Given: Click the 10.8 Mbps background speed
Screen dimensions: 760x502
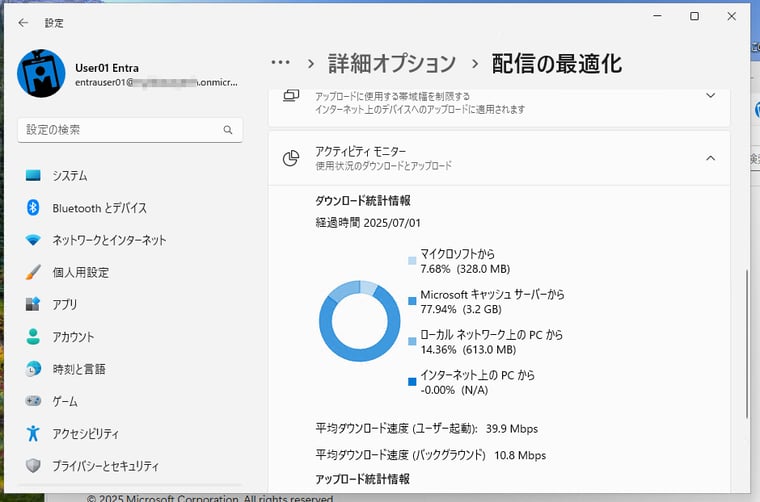Looking at the screenshot, I should pyautogui.click(x=520, y=455).
